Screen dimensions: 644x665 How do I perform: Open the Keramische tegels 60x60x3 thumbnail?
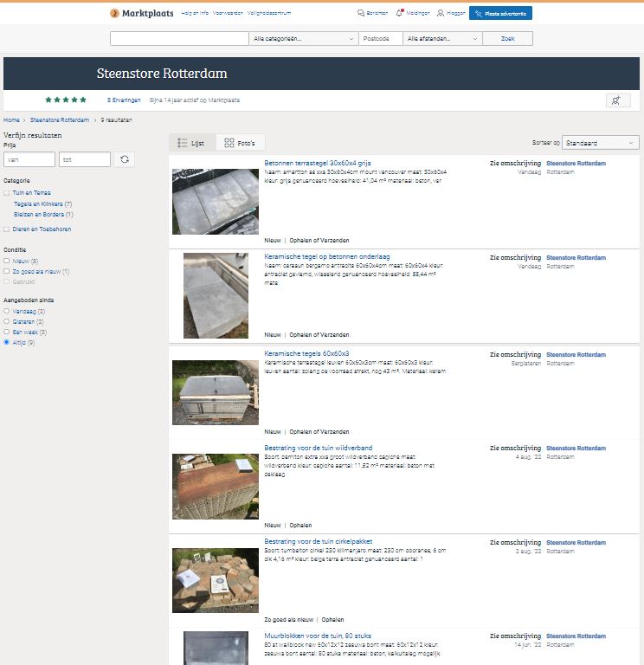216,393
